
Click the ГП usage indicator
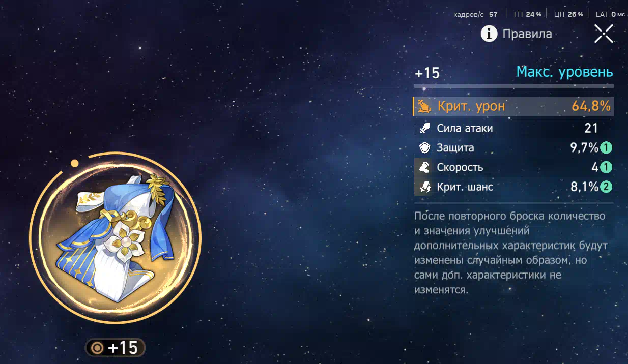click(x=528, y=14)
